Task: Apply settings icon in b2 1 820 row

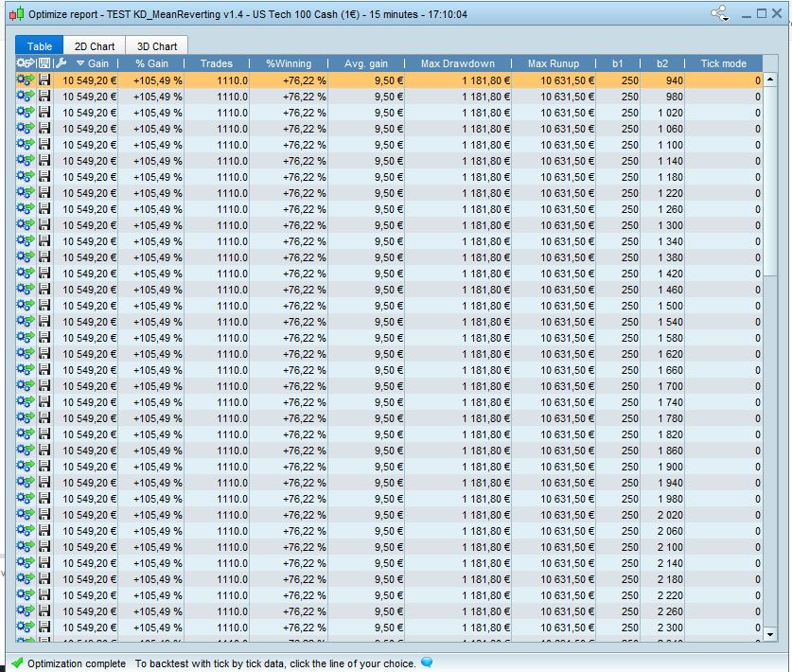Action: [26, 434]
